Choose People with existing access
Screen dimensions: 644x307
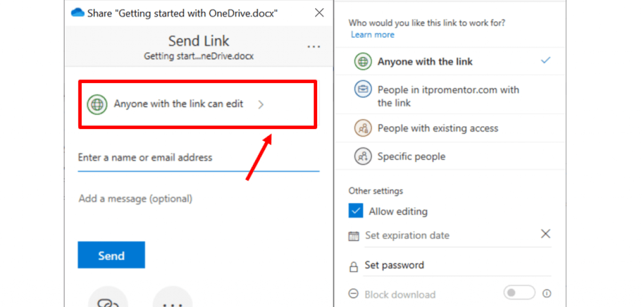point(438,128)
